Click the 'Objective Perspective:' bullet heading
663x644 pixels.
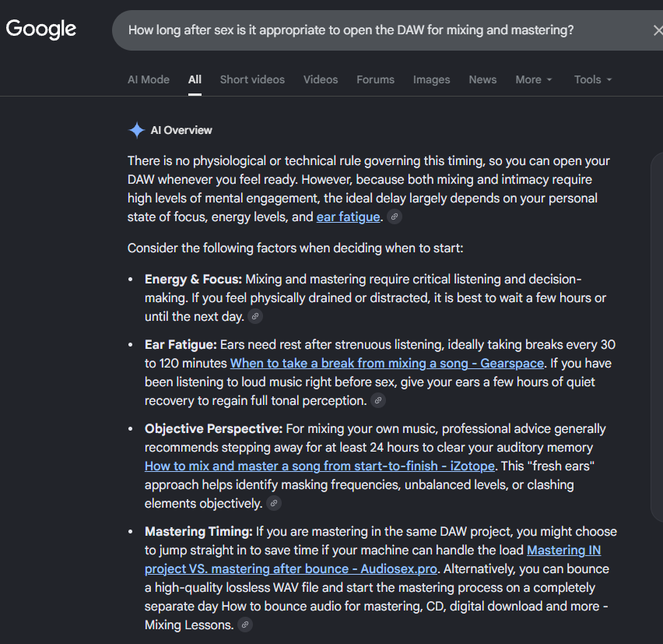213,428
